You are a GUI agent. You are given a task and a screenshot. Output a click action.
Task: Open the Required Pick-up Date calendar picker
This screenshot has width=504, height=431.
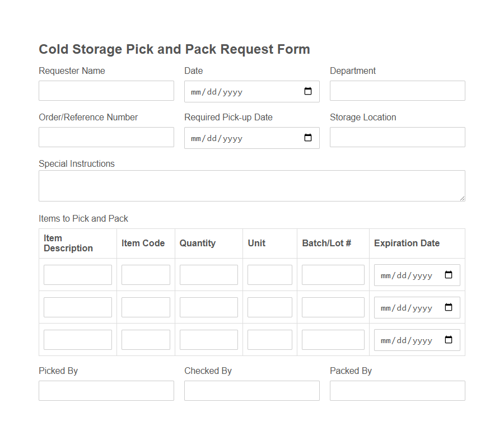click(308, 138)
